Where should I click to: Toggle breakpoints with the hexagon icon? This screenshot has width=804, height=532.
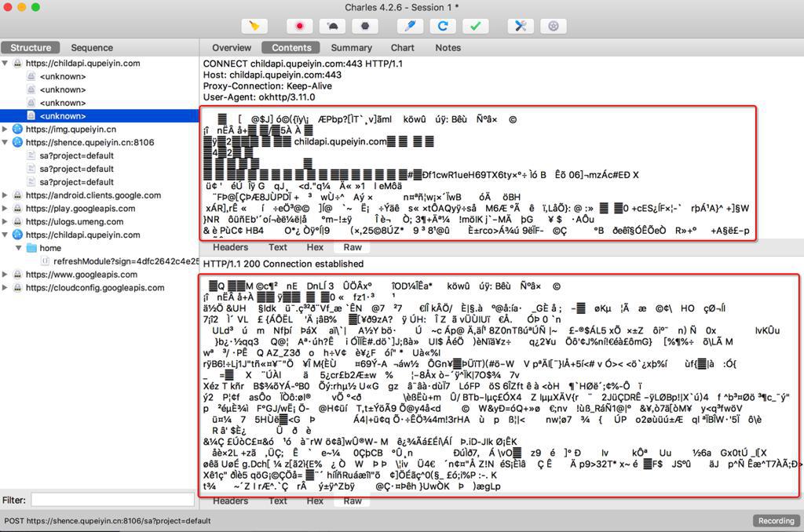point(365,26)
